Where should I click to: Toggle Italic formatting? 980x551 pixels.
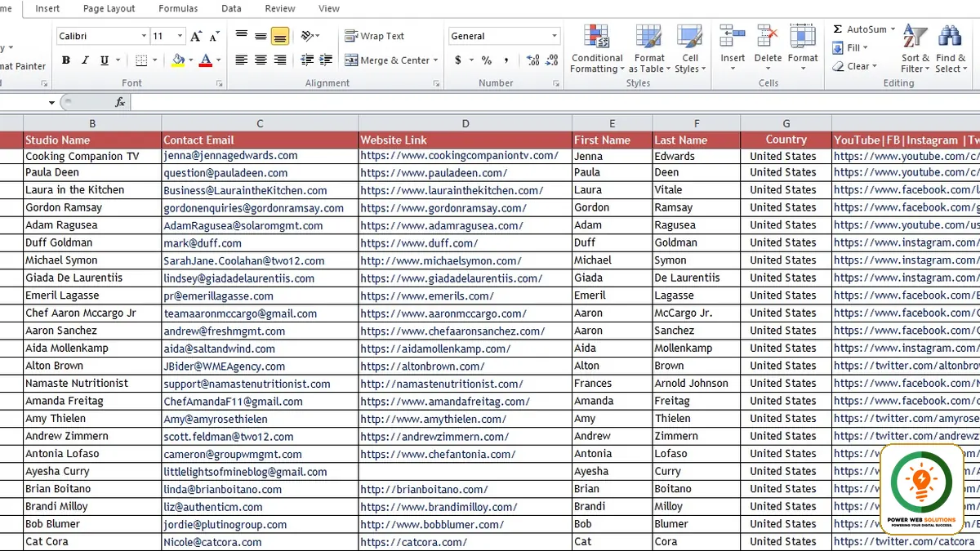(85, 60)
